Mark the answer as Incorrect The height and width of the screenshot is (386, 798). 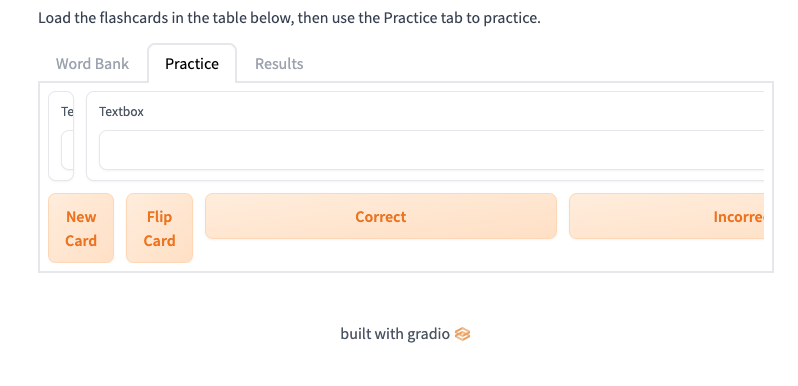point(667,216)
